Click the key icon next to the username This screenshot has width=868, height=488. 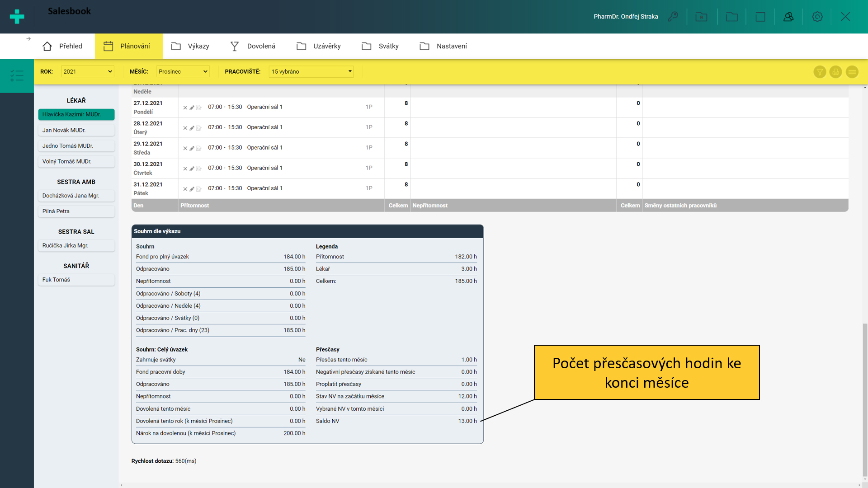[x=673, y=17]
